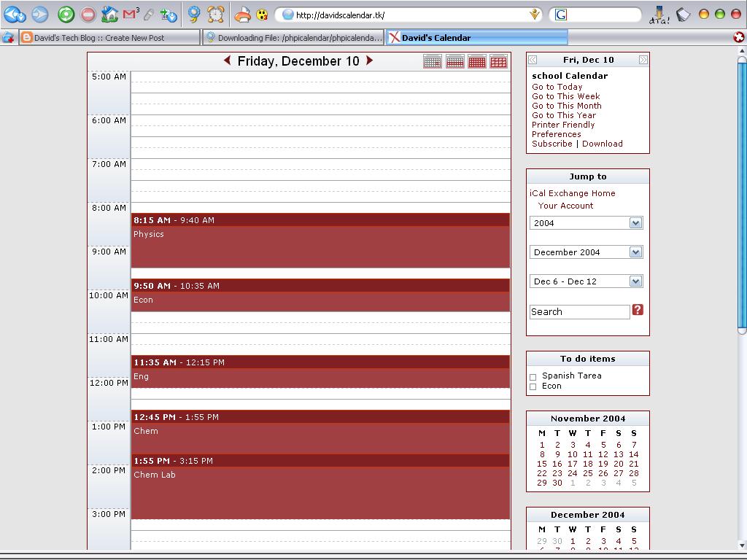Click the red search help question icon
This screenshot has height=560, width=747.
tap(638, 310)
